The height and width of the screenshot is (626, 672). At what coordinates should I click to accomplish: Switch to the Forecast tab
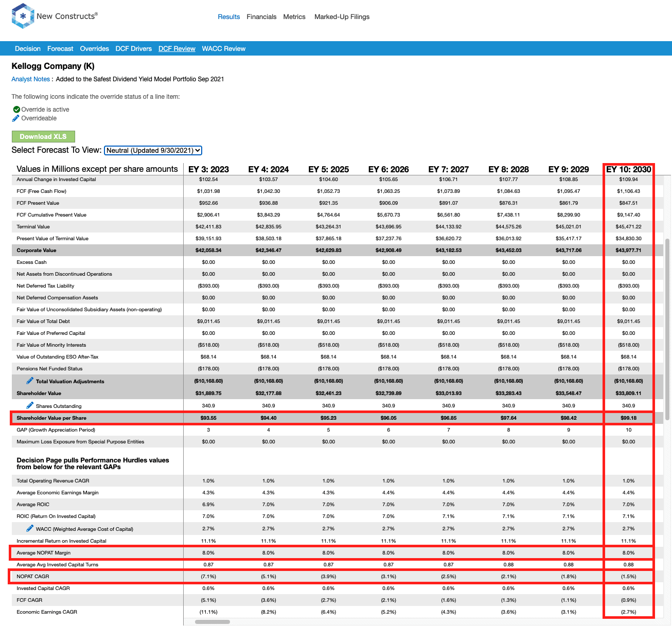(x=60, y=49)
